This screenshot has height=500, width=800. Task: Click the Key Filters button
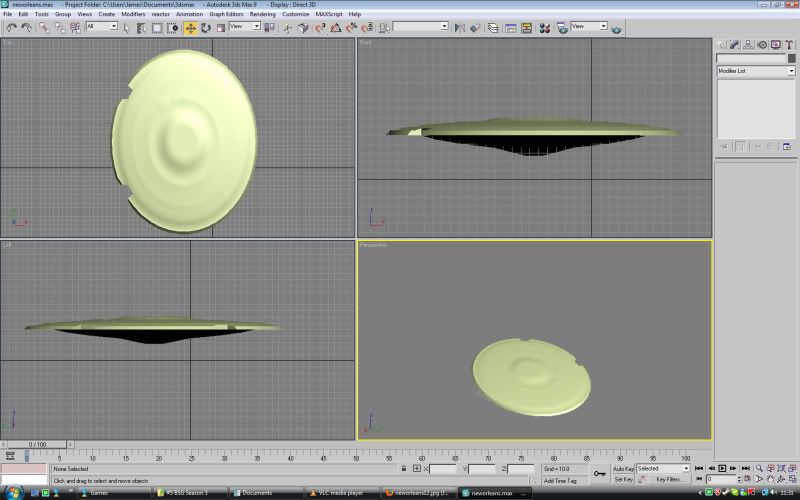coord(669,480)
